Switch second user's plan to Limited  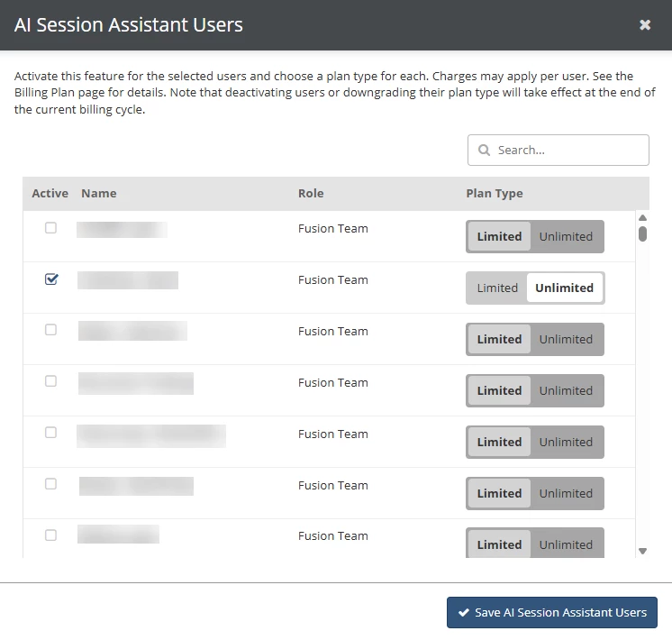click(497, 288)
